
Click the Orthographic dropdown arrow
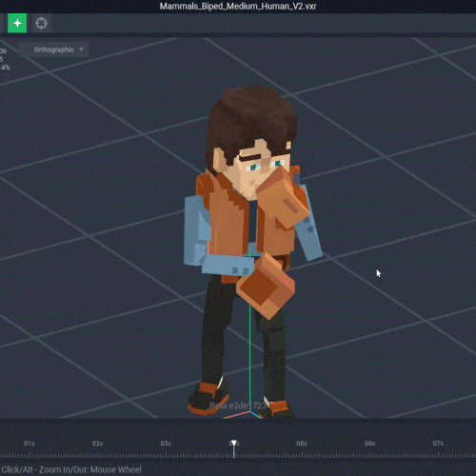pyautogui.click(x=81, y=50)
